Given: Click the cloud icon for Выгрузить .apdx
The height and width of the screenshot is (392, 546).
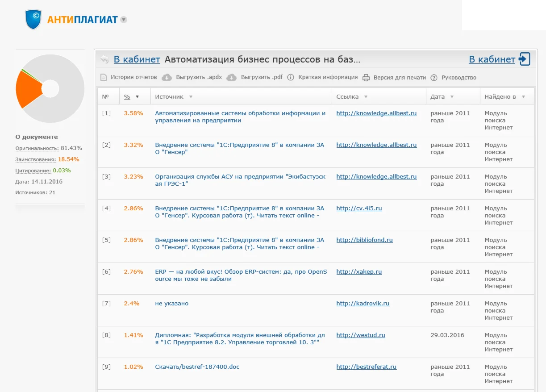Looking at the screenshot, I should [x=167, y=77].
